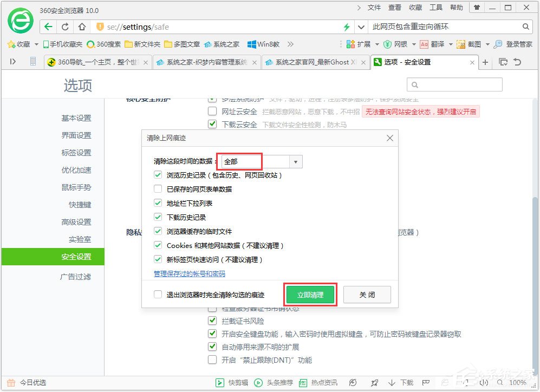This screenshot has width=540, height=392.
Task: Expand the 截图 dropdown arrow
Action: point(486,44)
